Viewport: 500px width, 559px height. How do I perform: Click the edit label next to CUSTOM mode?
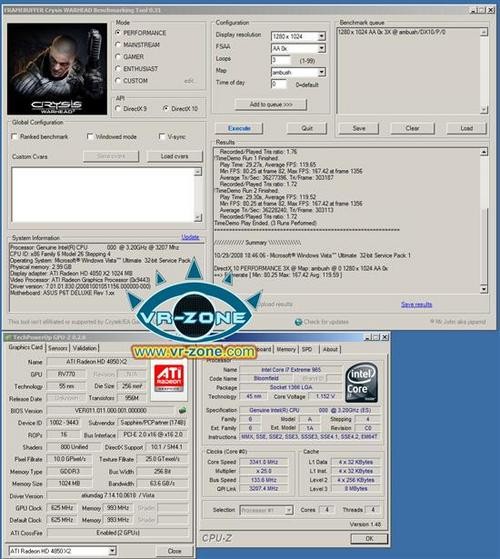pyautogui.click(x=189, y=81)
